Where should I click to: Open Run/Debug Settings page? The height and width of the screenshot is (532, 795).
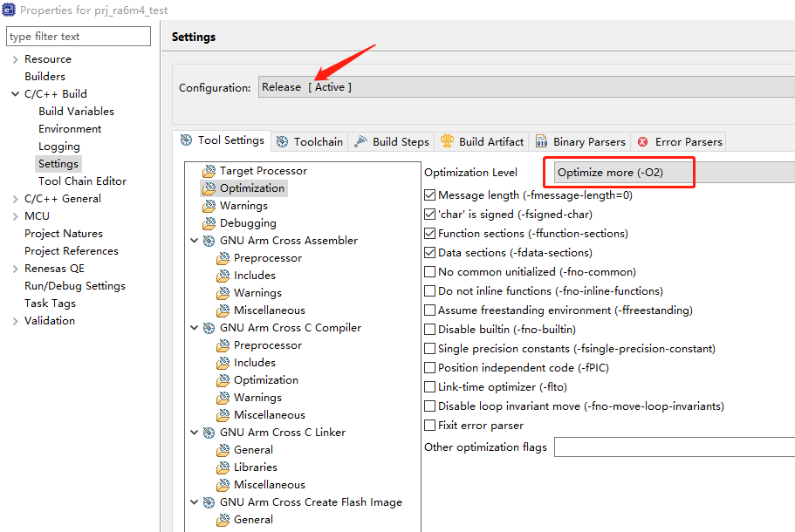(75, 286)
